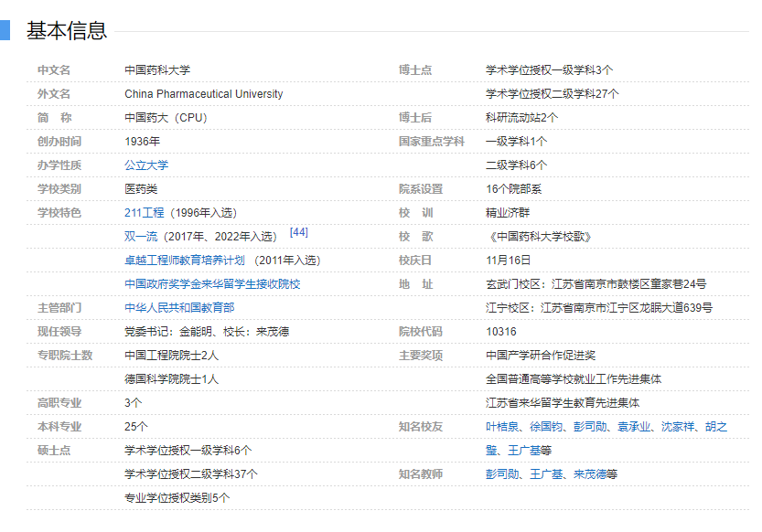Open the 沈家祥 alumni link

point(678,427)
